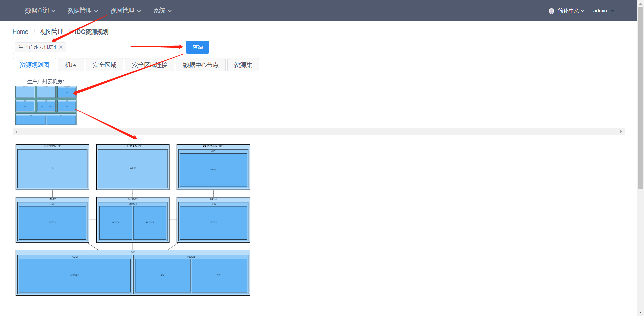
Task: Click the SF zone title
Action: tap(133, 252)
